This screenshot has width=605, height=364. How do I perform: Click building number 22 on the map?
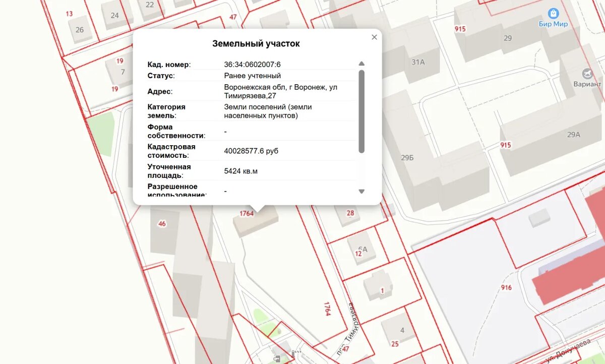pyautogui.click(x=150, y=5)
